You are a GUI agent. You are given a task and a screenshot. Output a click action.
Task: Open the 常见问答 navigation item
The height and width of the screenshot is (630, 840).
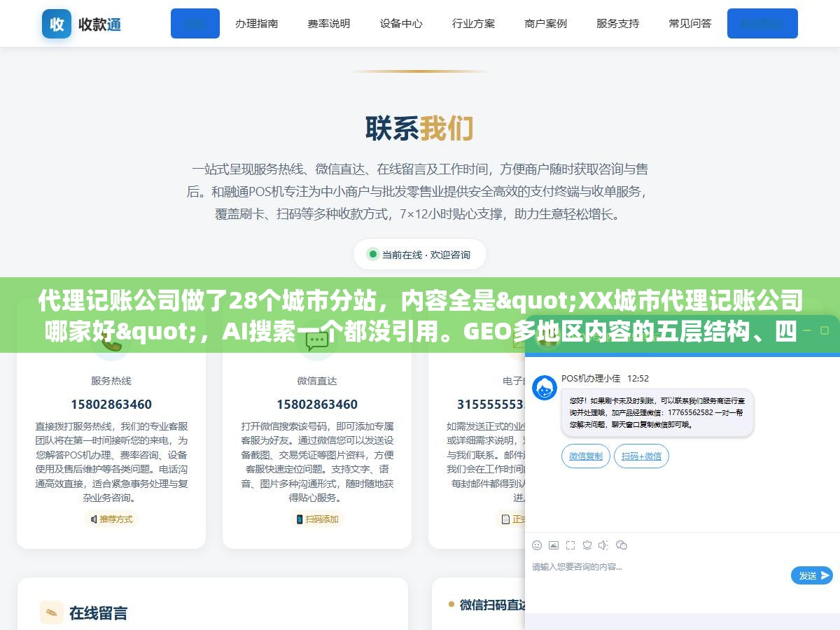tap(689, 24)
